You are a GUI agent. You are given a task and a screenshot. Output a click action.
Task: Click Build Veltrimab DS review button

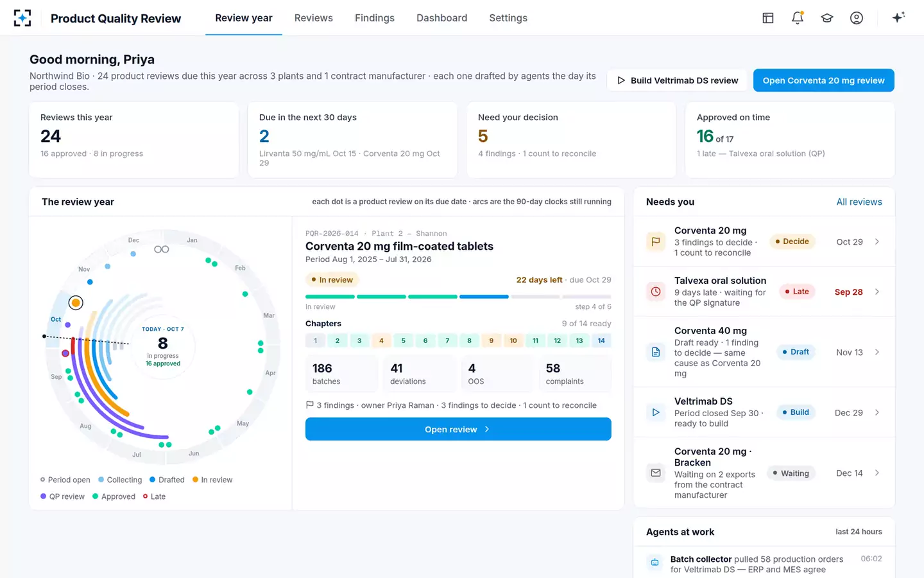(677, 80)
